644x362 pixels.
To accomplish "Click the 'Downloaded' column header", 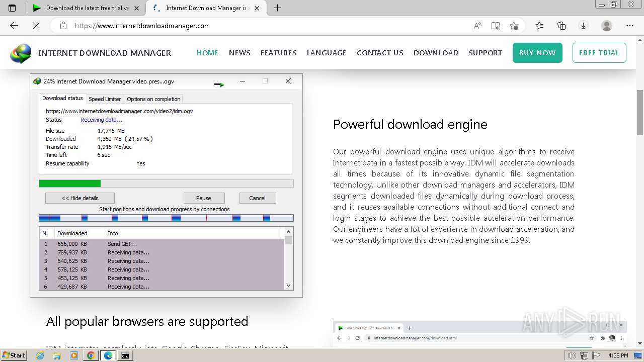I will 79,233.
